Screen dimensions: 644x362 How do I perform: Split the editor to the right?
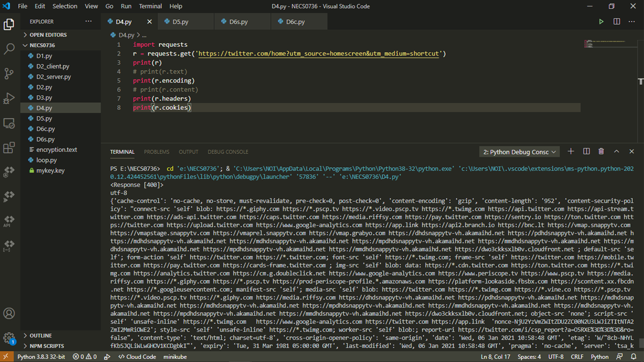616,22
